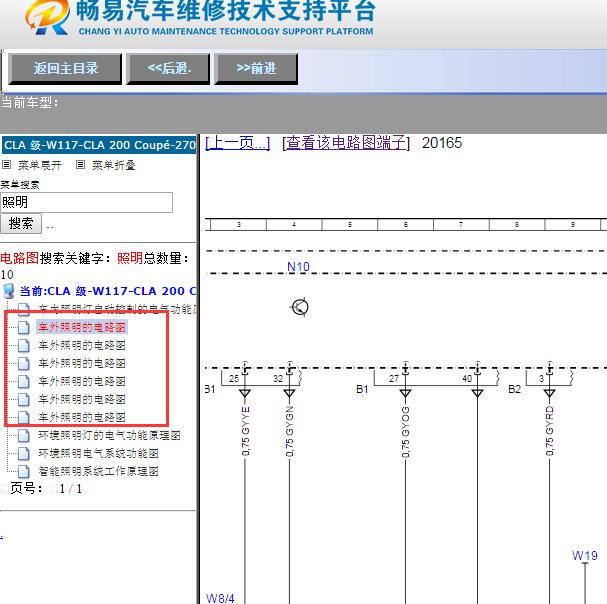
Task: Click connector pin 25 in the diagram
Action: point(234,378)
